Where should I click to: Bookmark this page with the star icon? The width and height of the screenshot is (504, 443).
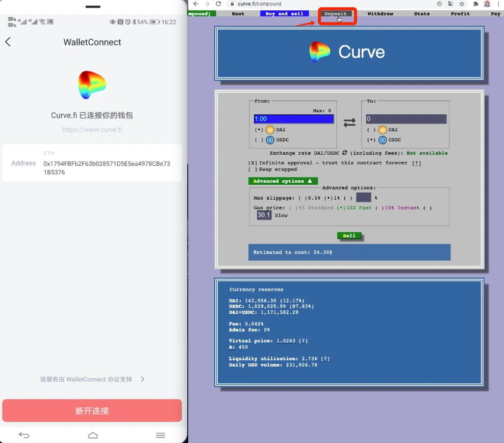(x=462, y=4)
